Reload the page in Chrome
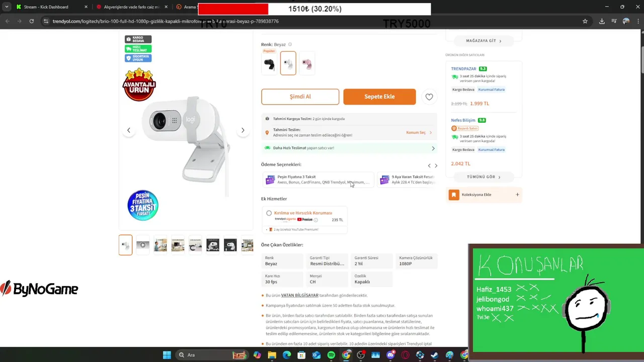The height and width of the screenshot is (362, 644). tap(32, 21)
